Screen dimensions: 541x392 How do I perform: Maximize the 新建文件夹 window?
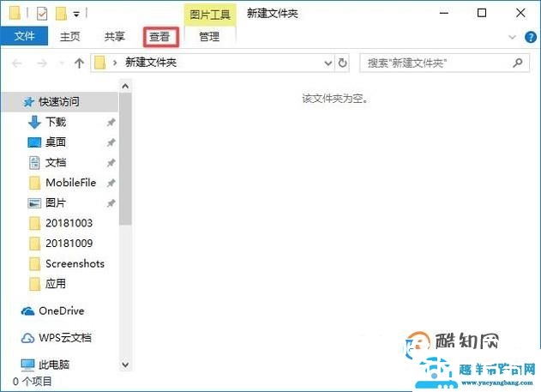click(482, 13)
